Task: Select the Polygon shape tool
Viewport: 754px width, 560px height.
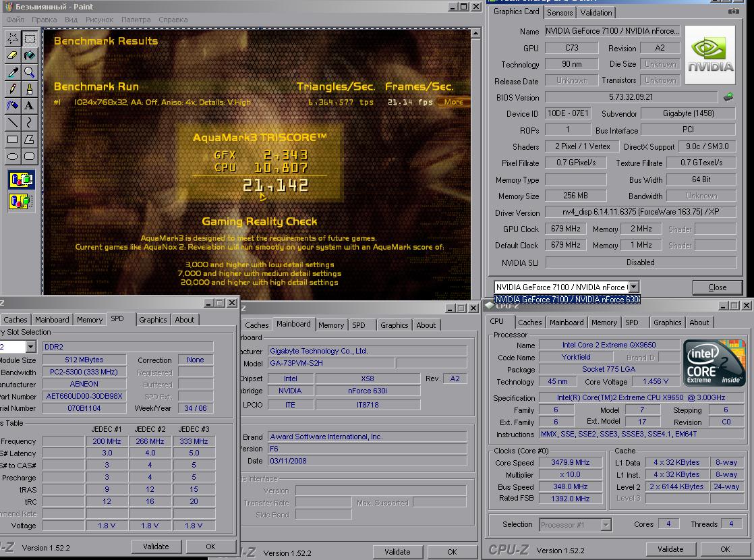Action: coord(30,140)
